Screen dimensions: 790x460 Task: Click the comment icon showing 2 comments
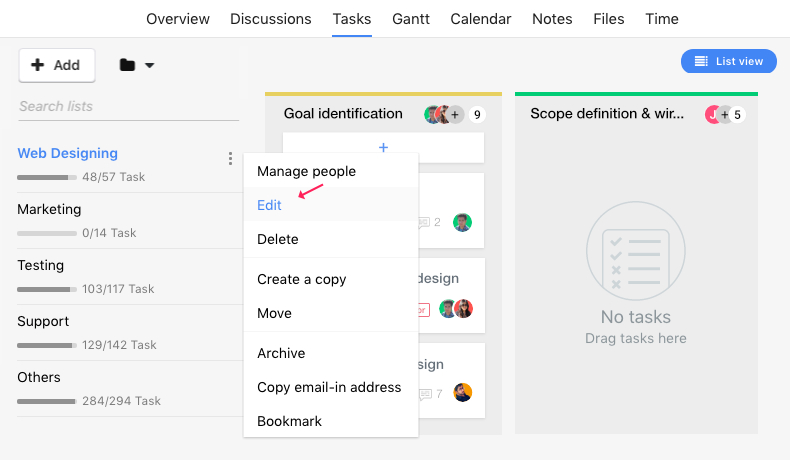click(425, 222)
